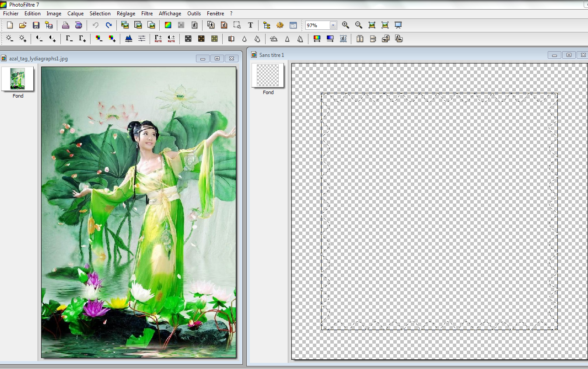Open the ? help menu

click(231, 14)
